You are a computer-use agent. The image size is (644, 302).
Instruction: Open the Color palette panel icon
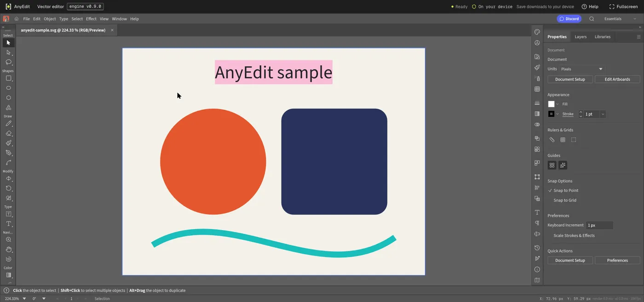(x=537, y=32)
